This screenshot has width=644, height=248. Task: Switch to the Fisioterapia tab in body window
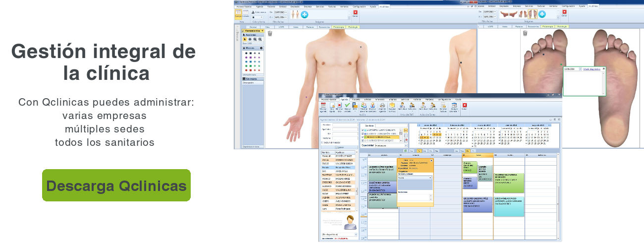[339, 27]
